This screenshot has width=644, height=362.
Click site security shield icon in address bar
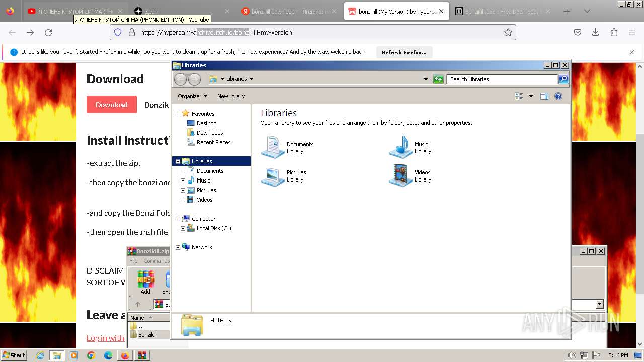pyautogui.click(x=118, y=32)
